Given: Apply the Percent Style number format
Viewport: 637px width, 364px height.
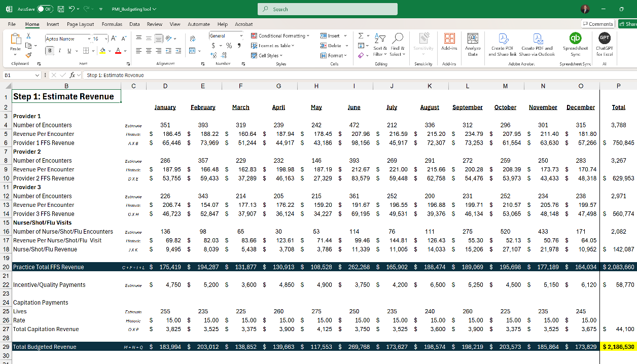Looking at the screenshot, I should tap(229, 46).
